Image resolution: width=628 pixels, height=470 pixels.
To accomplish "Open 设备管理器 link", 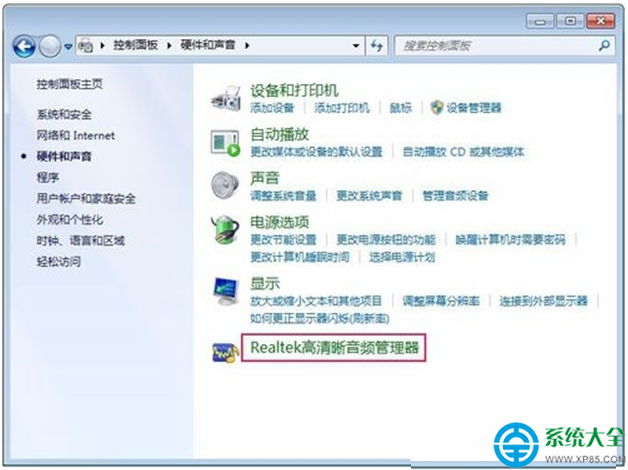I will [x=474, y=108].
